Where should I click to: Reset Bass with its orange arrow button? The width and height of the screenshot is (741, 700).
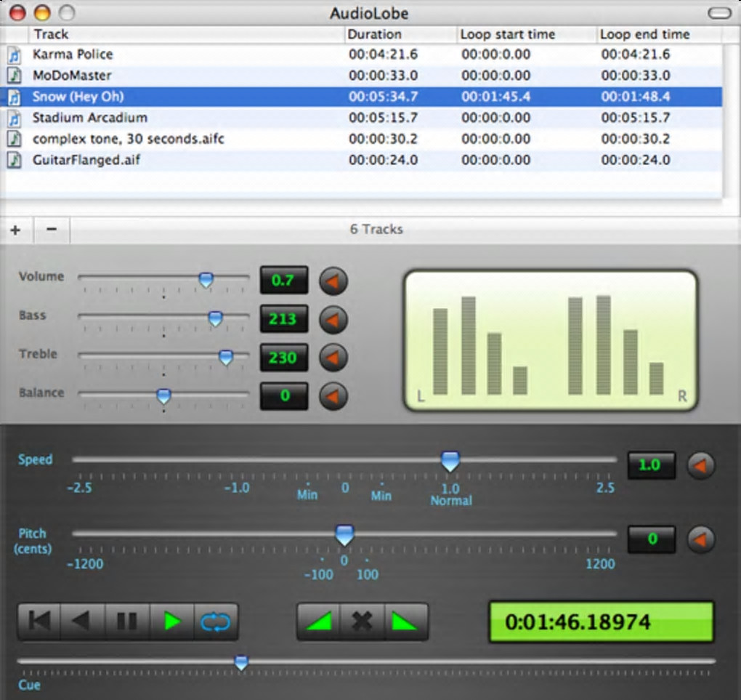(333, 319)
